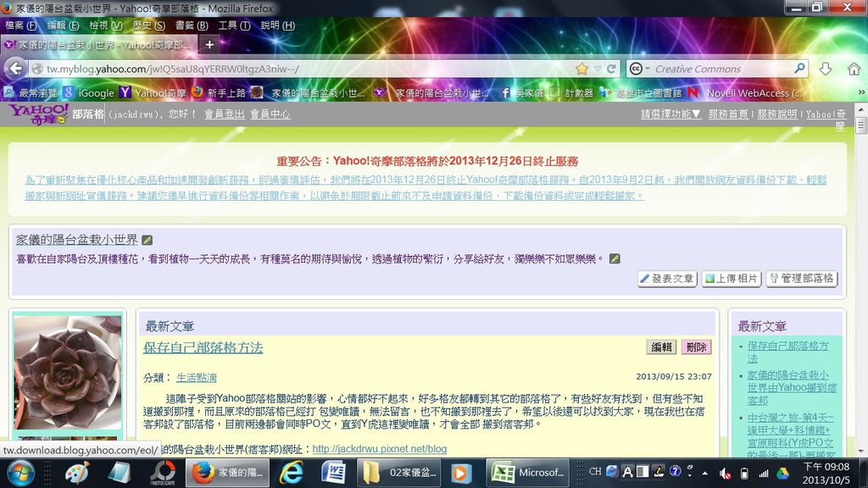
Task: Open a new tab with plus button
Action: [x=209, y=44]
